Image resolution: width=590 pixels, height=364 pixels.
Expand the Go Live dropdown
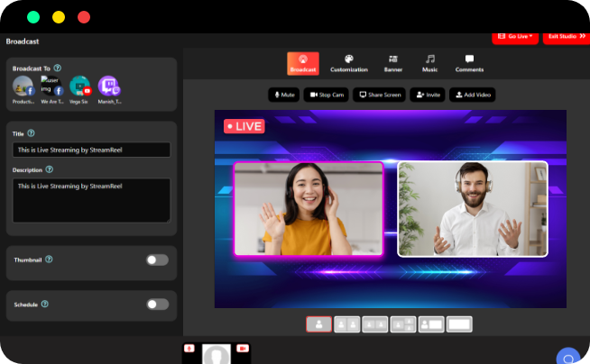[x=514, y=36]
